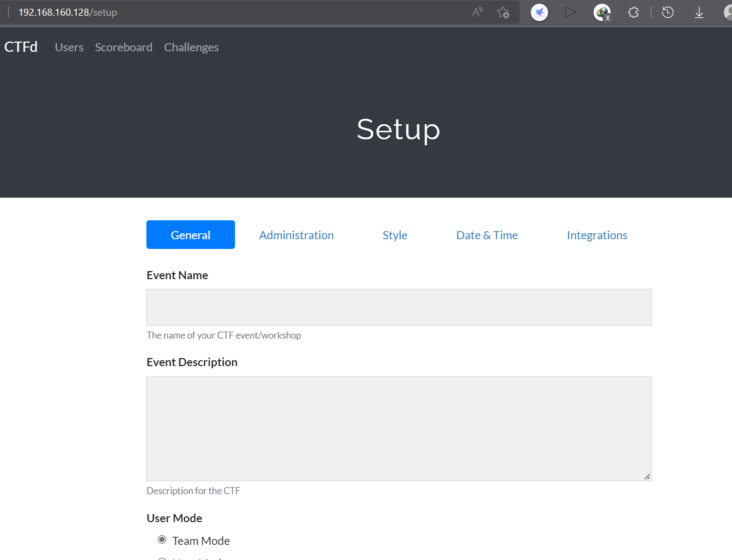Viewport: 732px width, 560px height.
Task: Focus the Event Name input field
Action: click(x=399, y=307)
